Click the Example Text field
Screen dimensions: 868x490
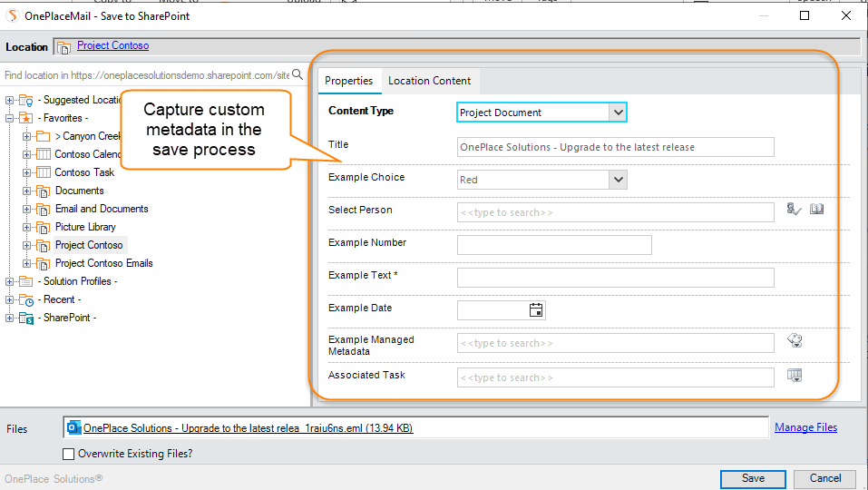[x=616, y=278]
